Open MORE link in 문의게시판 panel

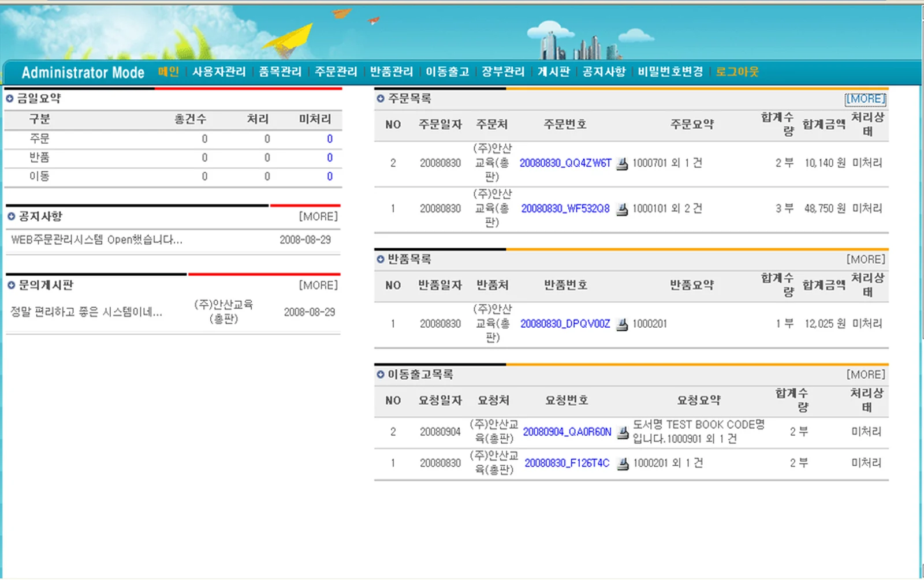coord(318,285)
